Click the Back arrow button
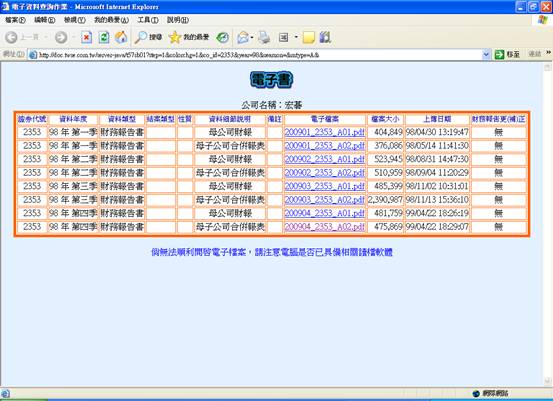553x401 pixels. tap(11, 37)
